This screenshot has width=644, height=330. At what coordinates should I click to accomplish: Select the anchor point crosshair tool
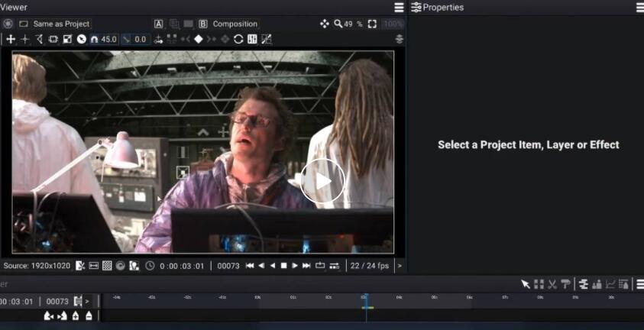(25, 40)
